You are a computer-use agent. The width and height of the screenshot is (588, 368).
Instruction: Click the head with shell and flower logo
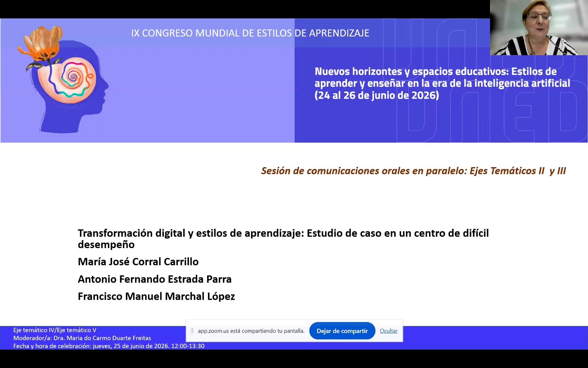[x=63, y=80]
